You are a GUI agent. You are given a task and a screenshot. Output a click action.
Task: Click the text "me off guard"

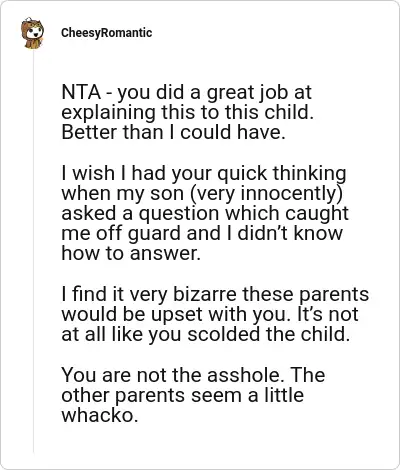point(121,233)
